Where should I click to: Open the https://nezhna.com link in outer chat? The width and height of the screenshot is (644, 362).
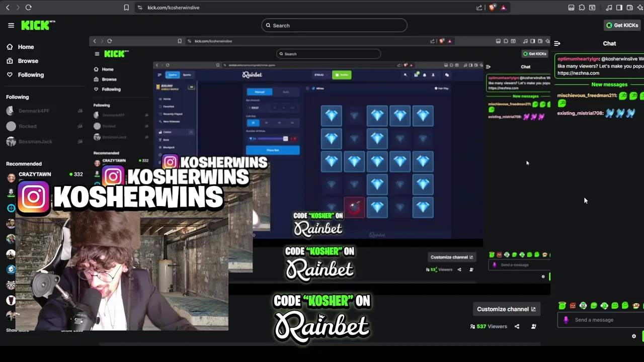pos(578,73)
